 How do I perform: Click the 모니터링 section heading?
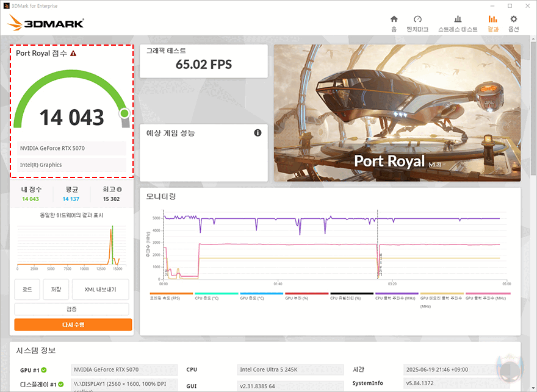click(x=161, y=197)
